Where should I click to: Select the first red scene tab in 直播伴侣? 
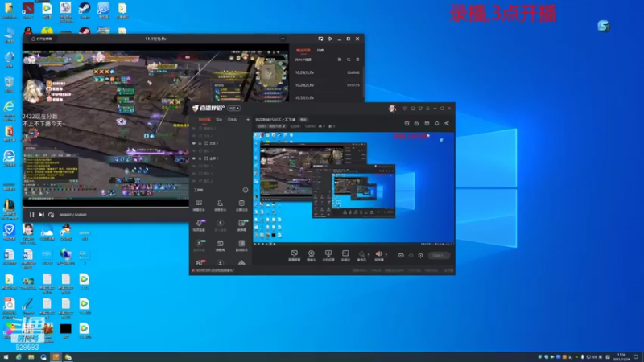coord(204,120)
